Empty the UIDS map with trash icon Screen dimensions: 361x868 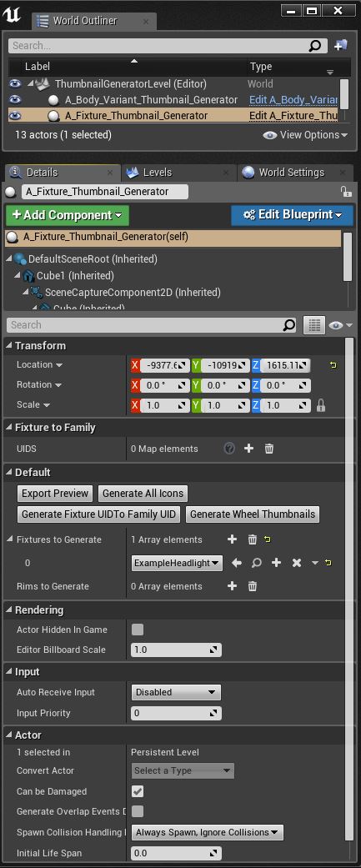tap(269, 449)
